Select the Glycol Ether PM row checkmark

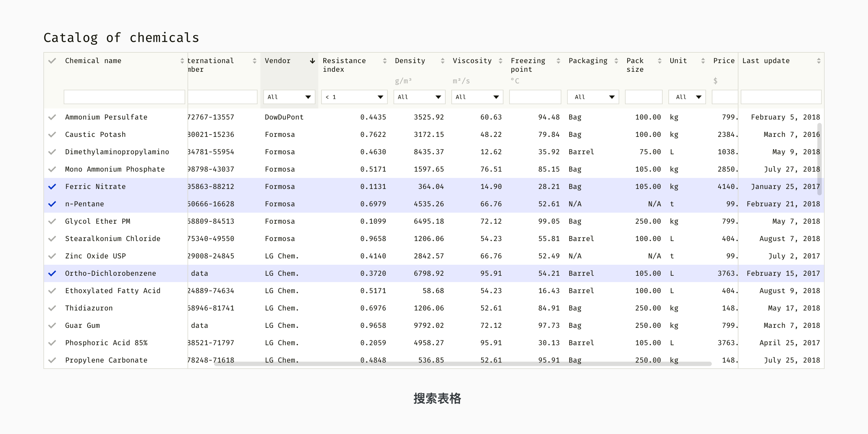[x=52, y=221]
